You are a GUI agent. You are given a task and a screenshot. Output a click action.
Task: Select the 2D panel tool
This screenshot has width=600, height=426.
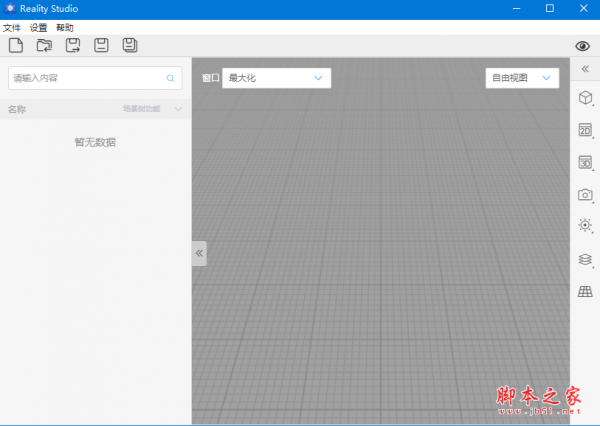(585, 130)
